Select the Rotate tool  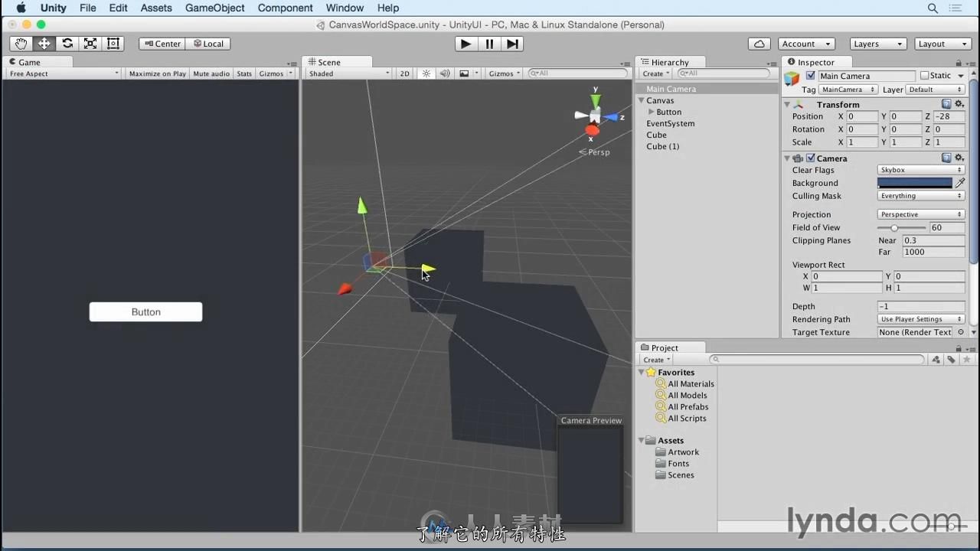click(x=67, y=44)
